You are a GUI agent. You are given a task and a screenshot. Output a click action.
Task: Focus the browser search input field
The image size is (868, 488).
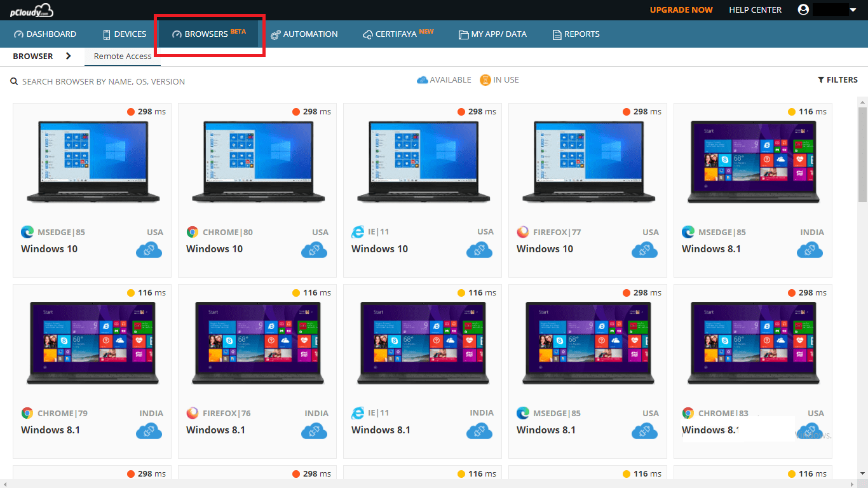pos(104,82)
